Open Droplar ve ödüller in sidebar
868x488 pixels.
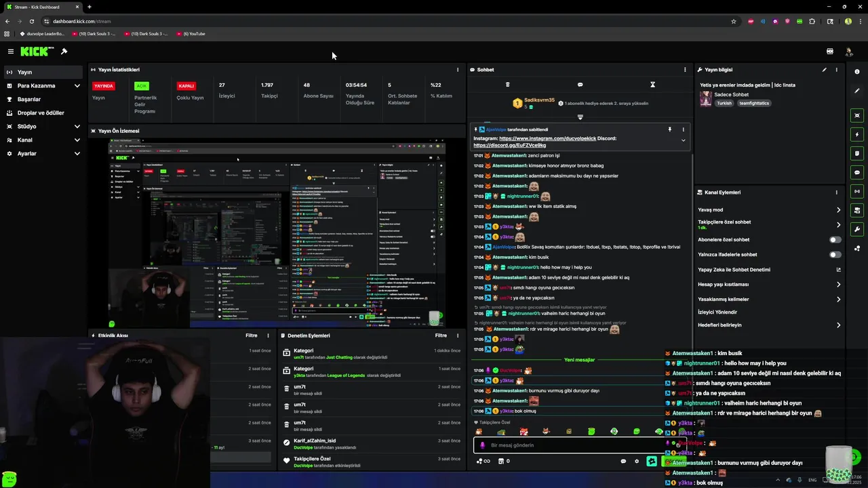pos(44,113)
